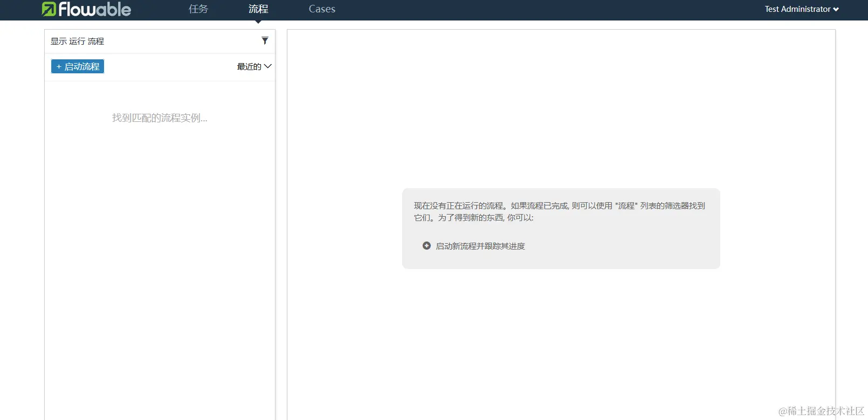Open the filter funnel icon
Screen dimensions: 868x420
tap(265, 41)
